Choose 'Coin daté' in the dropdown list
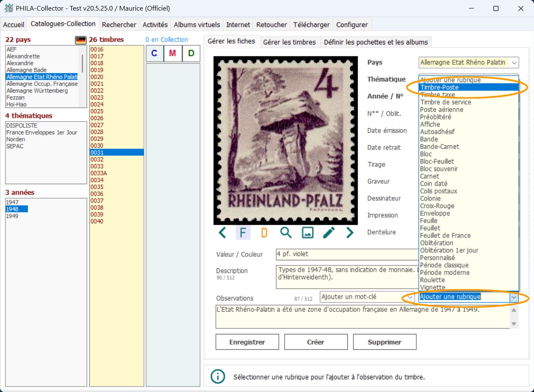This screenshot has width=534, height=392. coord(469,184)
